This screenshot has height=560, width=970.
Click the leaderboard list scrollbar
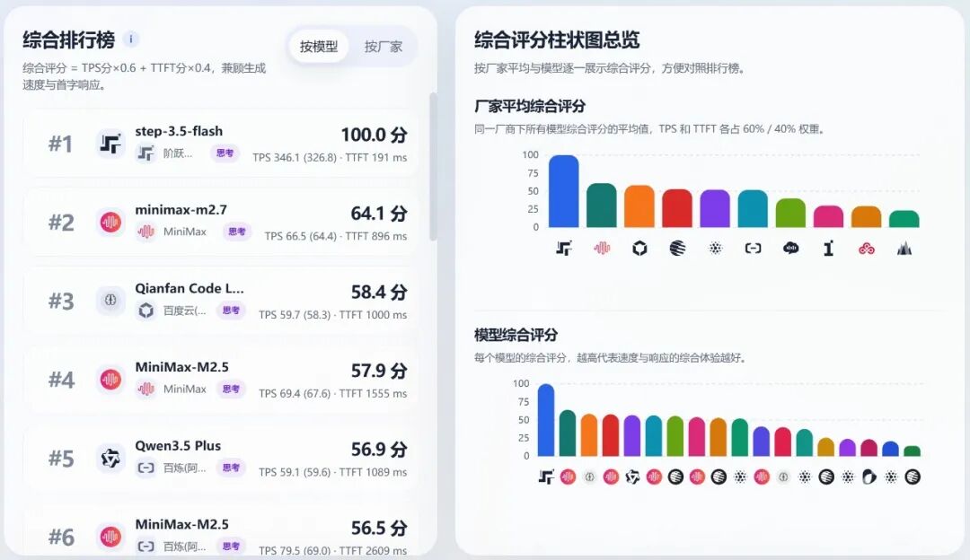point(433,167)
